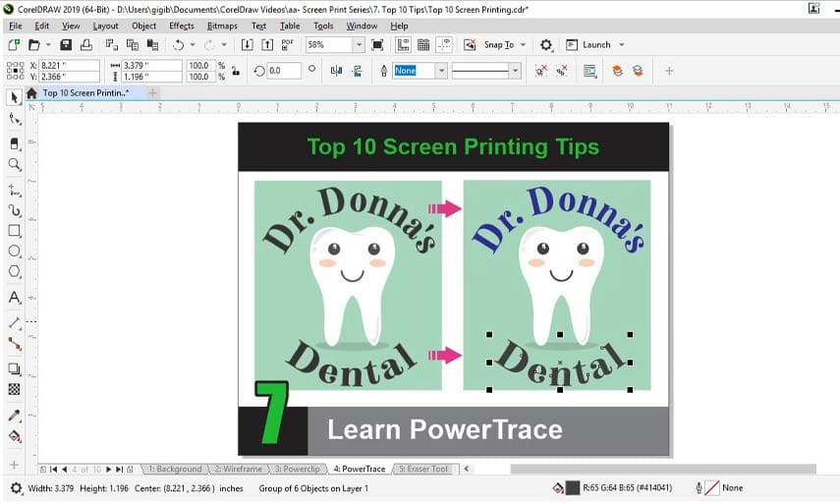The image size is (840, 504).
Task: Click the outline None swatch in status bar
Action: (x=712, y=488)
